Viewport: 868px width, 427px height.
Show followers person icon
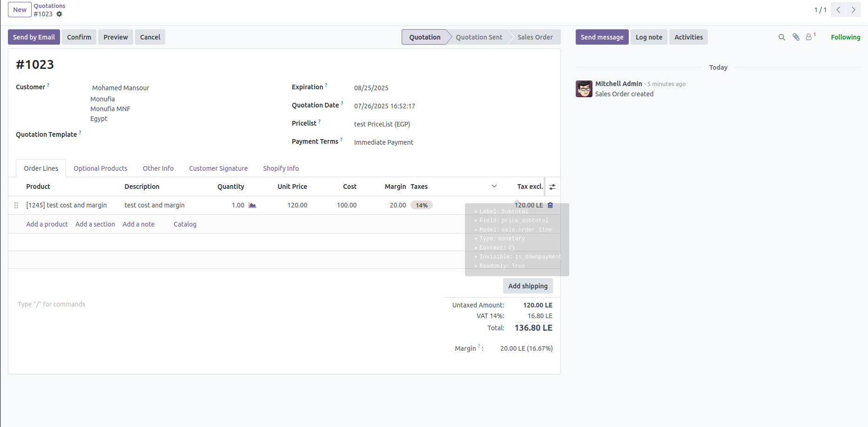click(x=809, y=37)
